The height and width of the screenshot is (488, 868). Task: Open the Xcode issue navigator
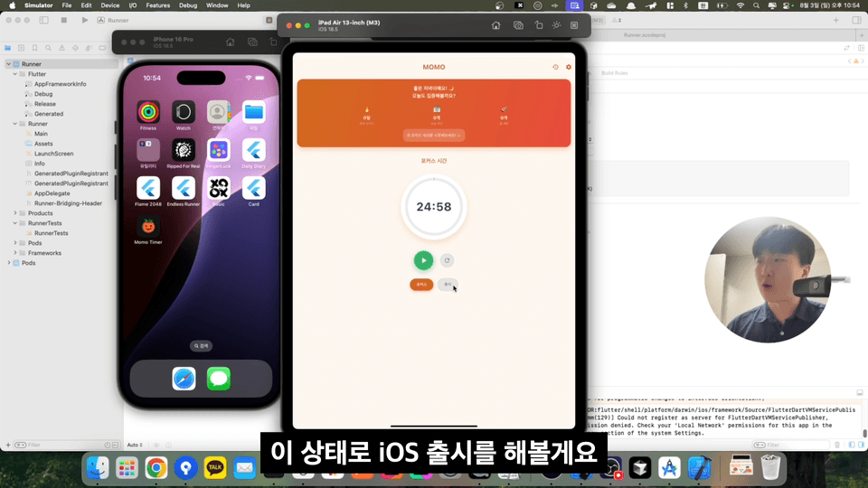point(61,48)
